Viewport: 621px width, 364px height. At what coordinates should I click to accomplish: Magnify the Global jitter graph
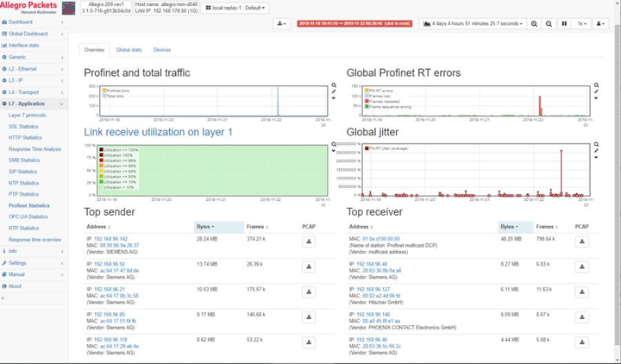click(x=596, y=145)
